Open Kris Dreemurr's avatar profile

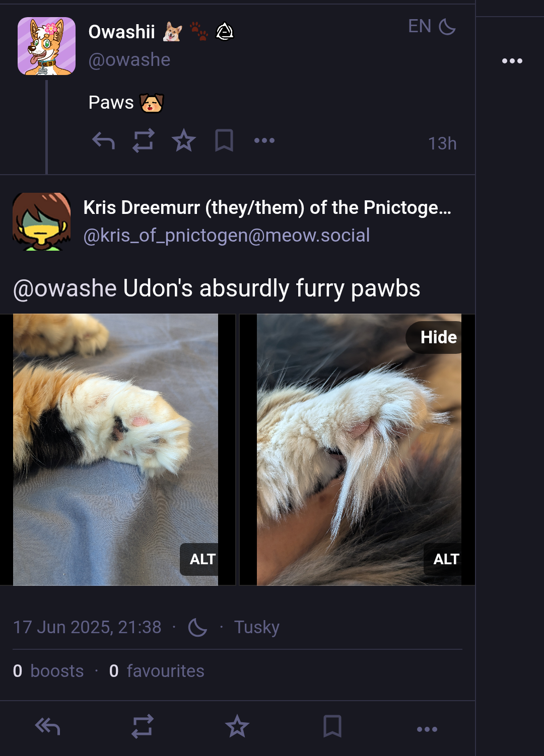click(41, 221)
